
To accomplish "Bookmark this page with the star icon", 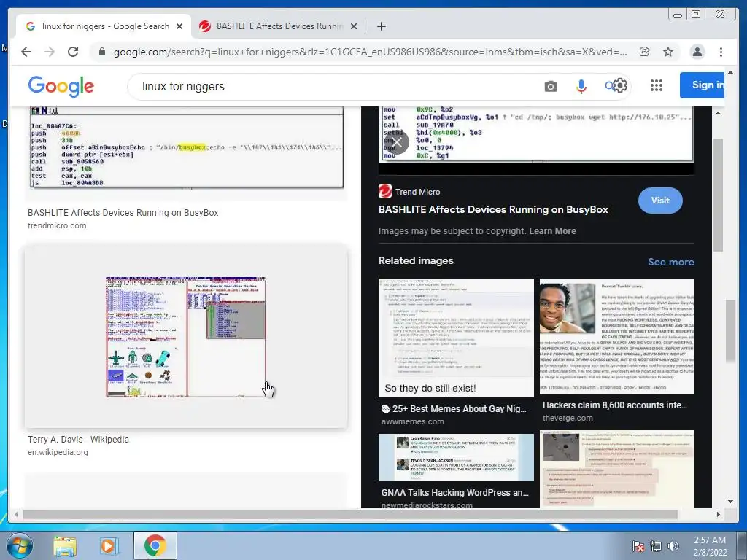I will tap(668, 52).
